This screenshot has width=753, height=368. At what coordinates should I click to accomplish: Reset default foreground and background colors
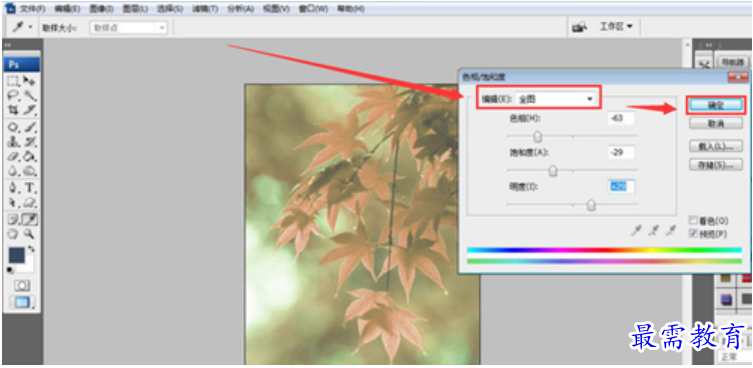coord(10,270)
